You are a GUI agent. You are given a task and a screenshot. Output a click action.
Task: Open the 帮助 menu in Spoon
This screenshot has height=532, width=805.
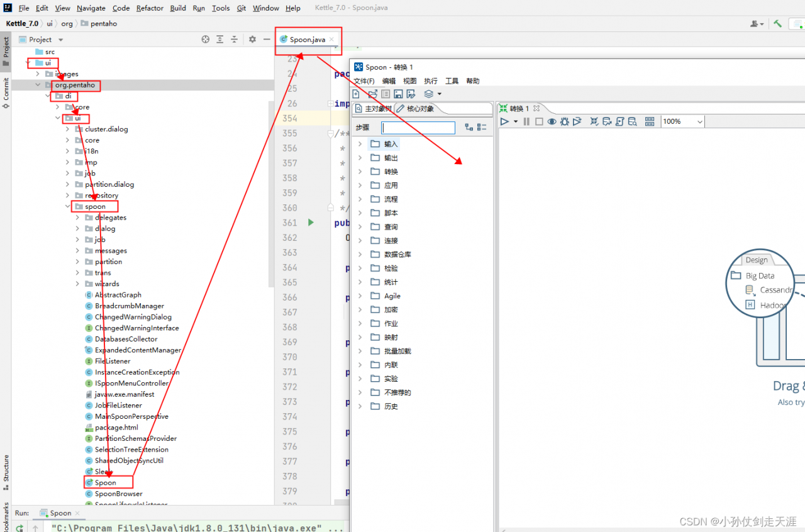[473, 81]
